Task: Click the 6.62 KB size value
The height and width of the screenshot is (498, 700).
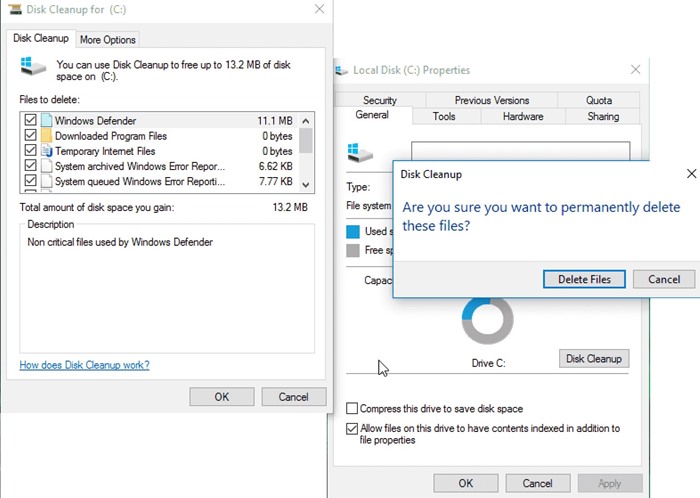Action: (x=275, y=166)
